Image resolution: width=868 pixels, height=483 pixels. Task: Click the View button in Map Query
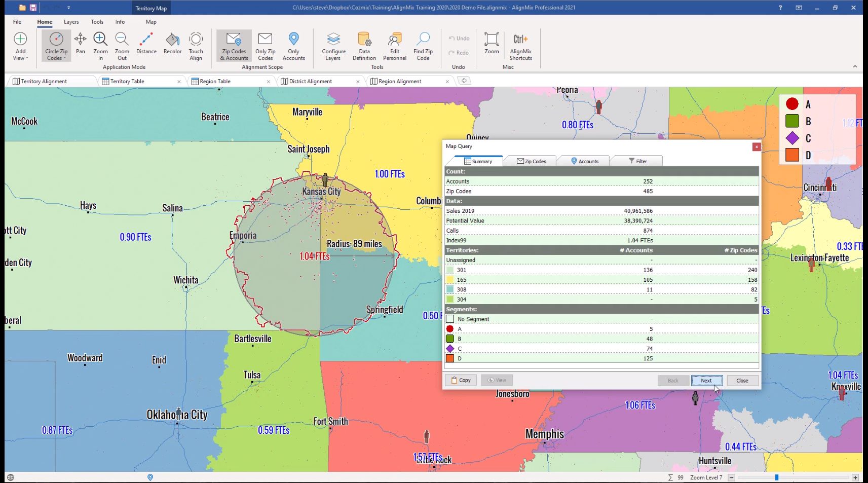pyautogui.click(x=497, y=380)
